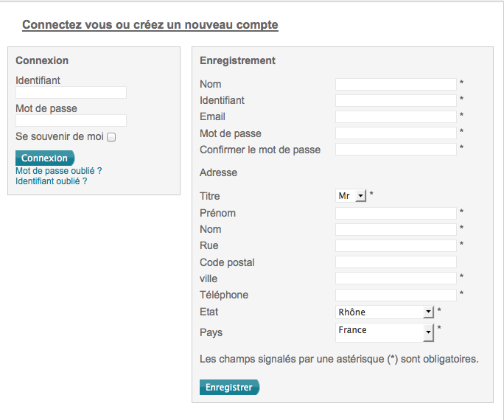Viewport: 504px width, 420px height.
Task: Focus the Connexion Identifiant field
Action: 71,93
